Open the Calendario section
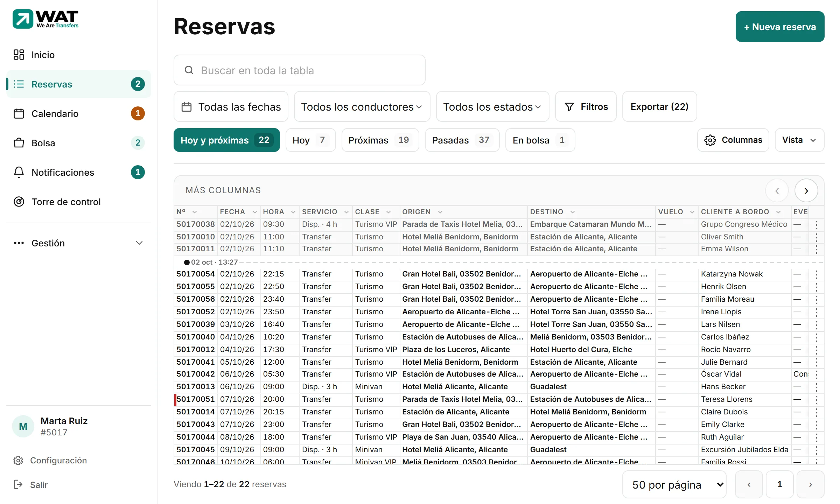The height and width of the screenshot is (504, 840). [79, 114]
